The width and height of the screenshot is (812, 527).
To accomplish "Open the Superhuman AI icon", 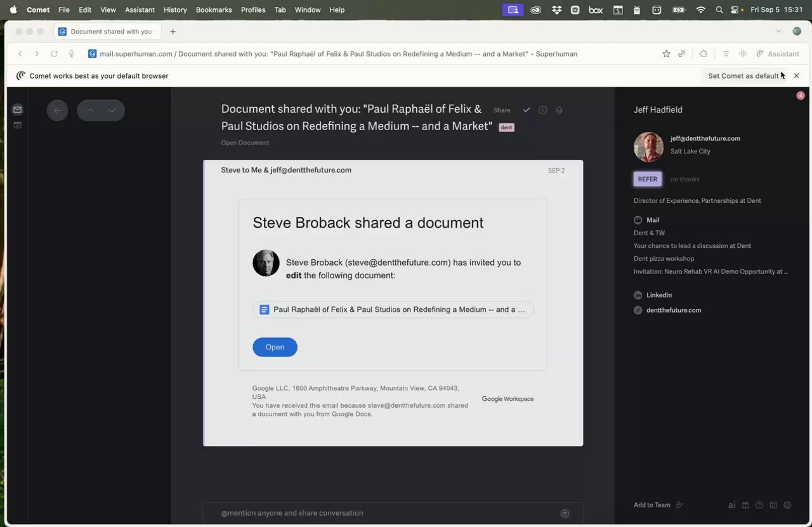I will point(732,505).
